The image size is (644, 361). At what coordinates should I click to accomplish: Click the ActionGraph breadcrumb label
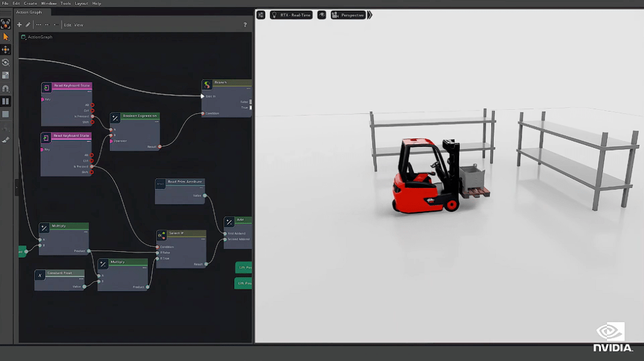[40, 37]
